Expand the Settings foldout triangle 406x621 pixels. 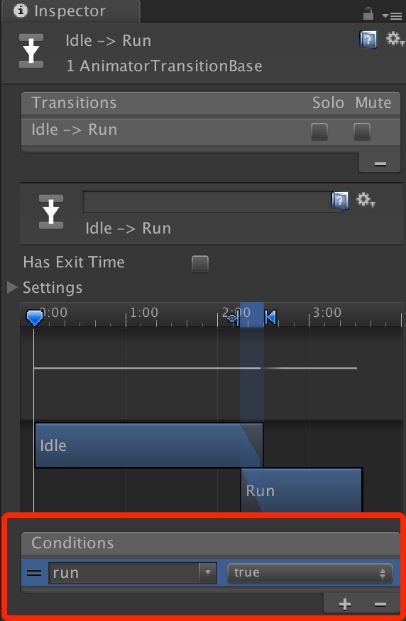point(13,288)
